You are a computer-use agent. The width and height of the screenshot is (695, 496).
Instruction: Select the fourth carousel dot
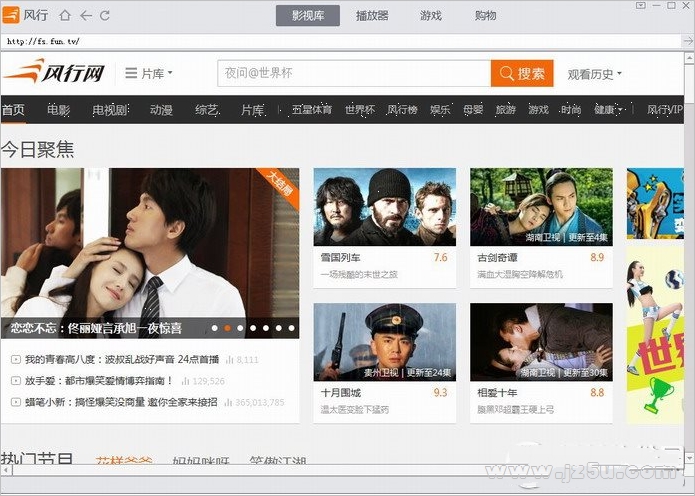click(x=253, y=328)
